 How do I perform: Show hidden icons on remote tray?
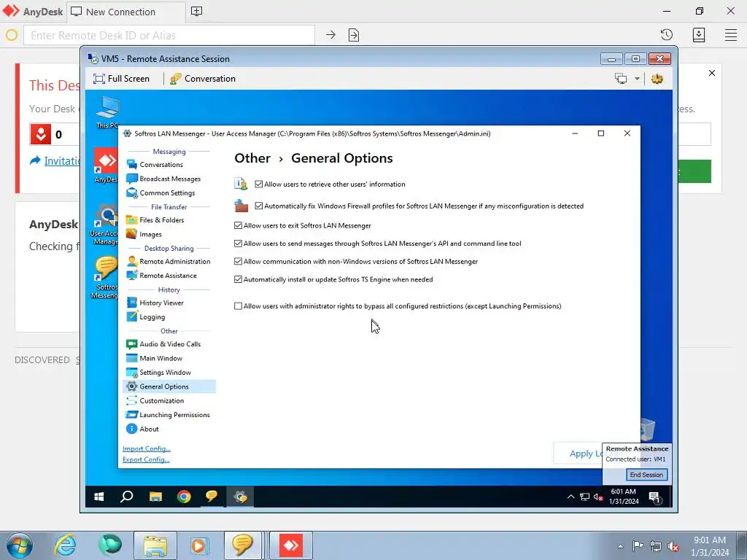coord(570,497)
